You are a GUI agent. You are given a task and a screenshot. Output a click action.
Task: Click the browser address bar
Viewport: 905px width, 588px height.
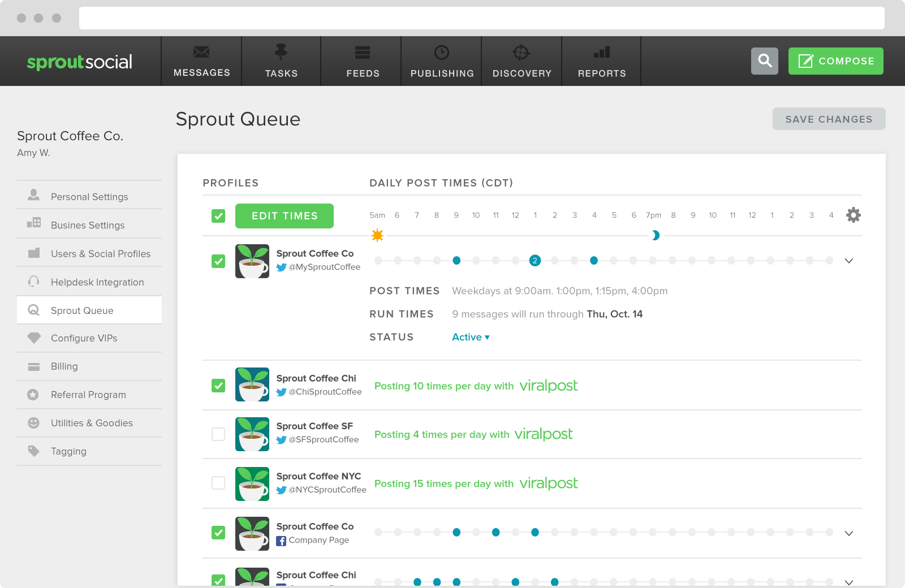pos(482,18)
